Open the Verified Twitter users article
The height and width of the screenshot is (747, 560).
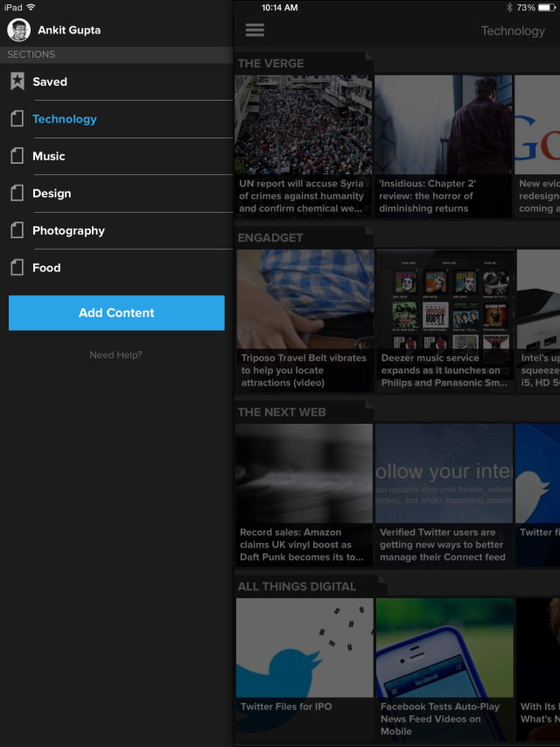click(x=444, y=495)
